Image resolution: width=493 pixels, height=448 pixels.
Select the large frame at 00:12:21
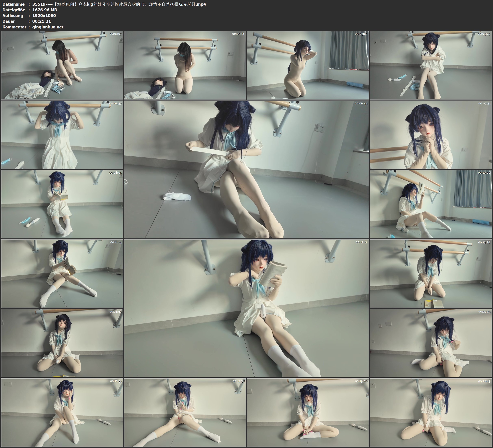(x=246, y=308)
